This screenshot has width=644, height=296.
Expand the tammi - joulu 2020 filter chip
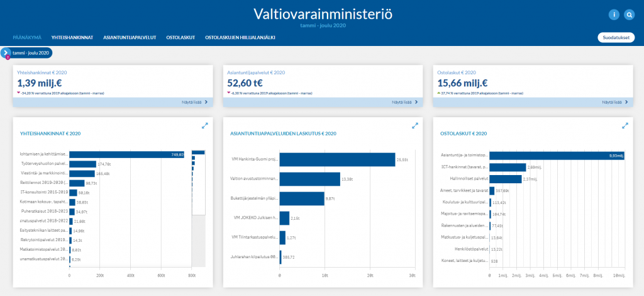click(x=30, y=53)
